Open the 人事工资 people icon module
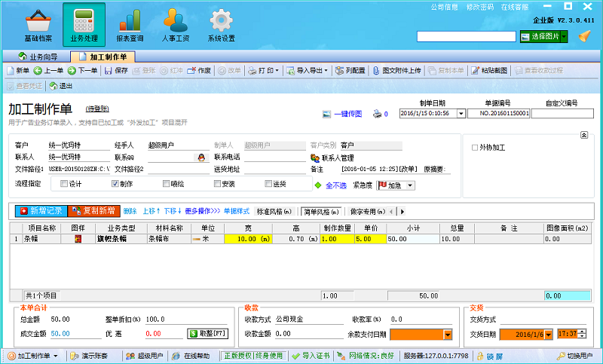 [x=175, y=24]
